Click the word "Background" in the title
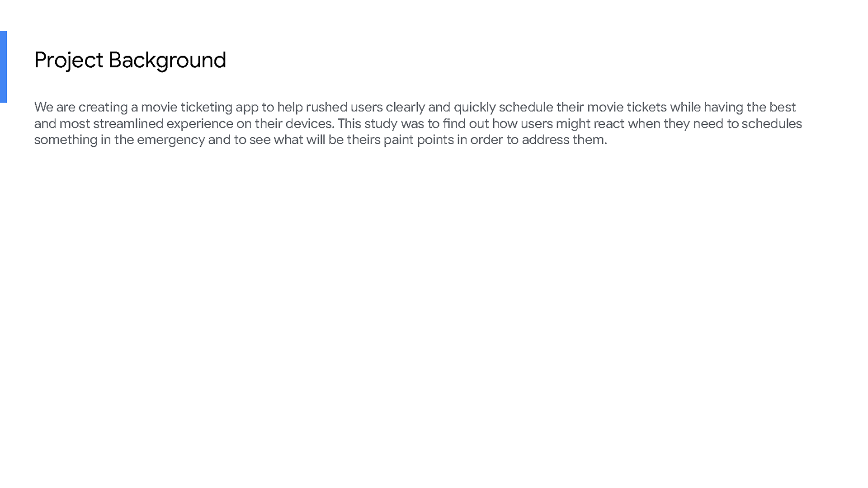Screen dimensions: 868x488 [167, 60]
